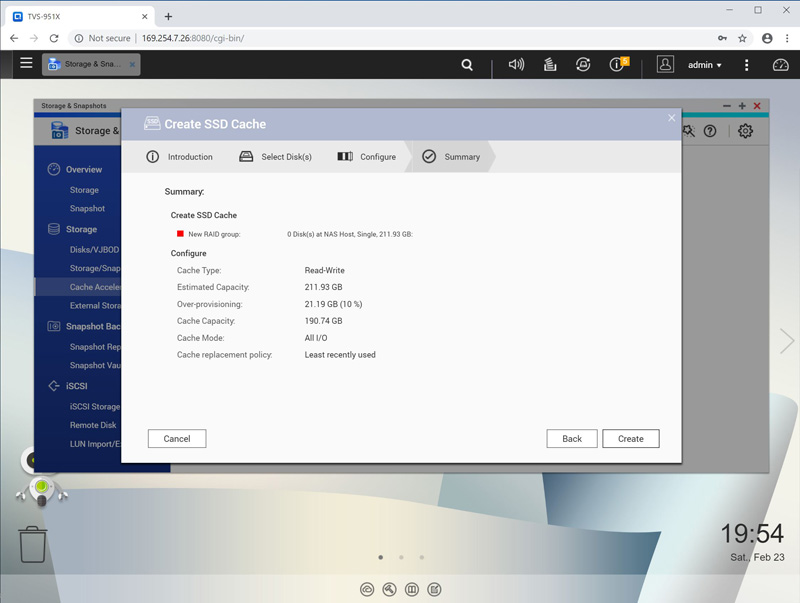Open background tasks stack icon

point(549,64)
